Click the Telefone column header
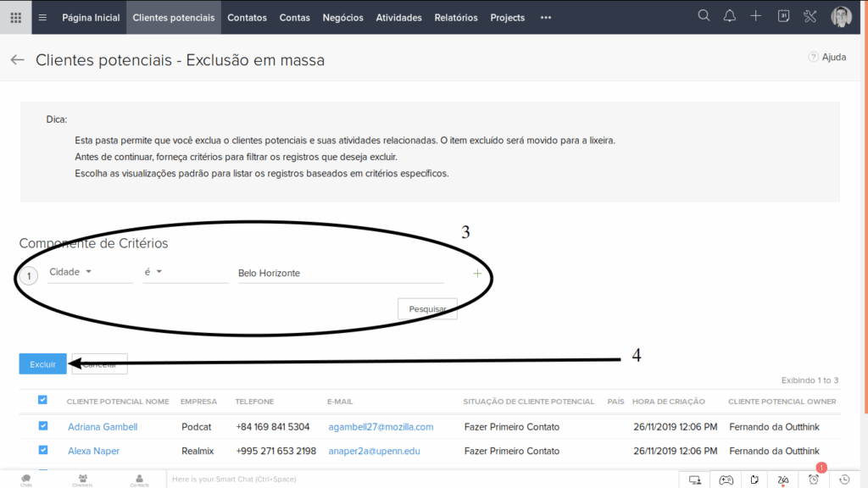 (x=254, y=401)
